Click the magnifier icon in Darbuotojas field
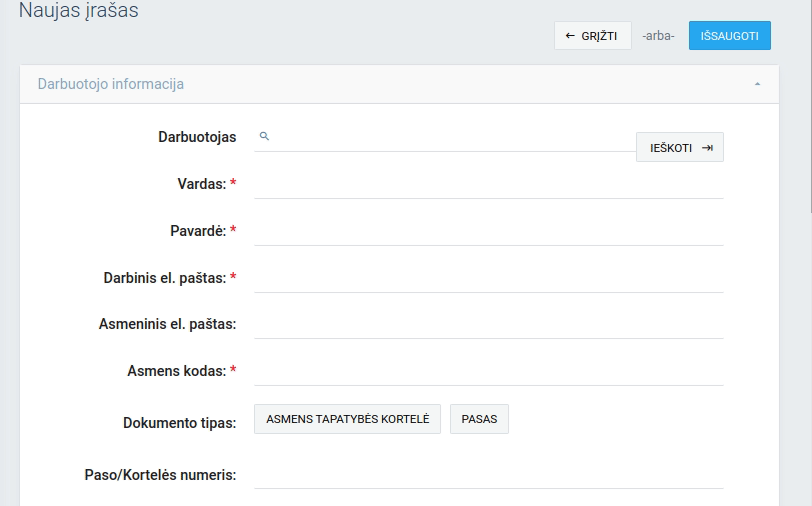 click(264, 136)
